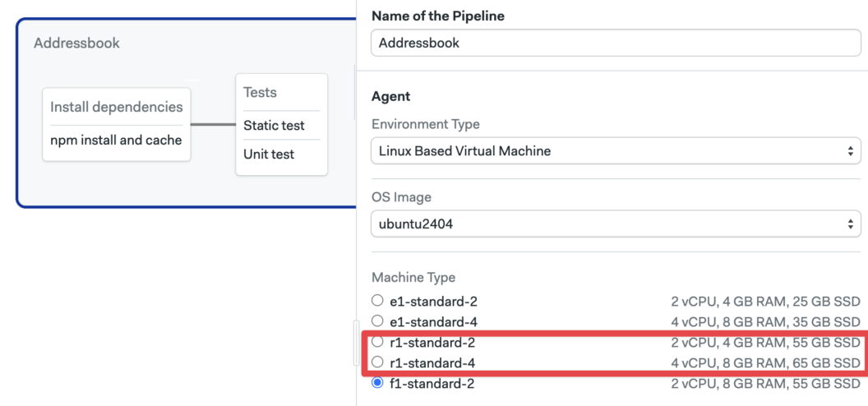Click the Unit test job
The image size is (868, 406).
coord(269,155)
